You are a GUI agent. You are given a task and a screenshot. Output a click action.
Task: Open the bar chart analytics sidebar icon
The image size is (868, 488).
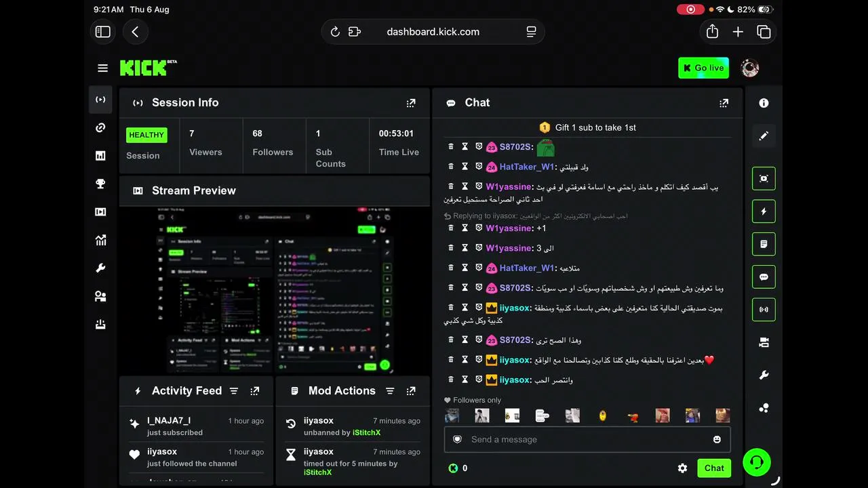click(x=100, y=156)
